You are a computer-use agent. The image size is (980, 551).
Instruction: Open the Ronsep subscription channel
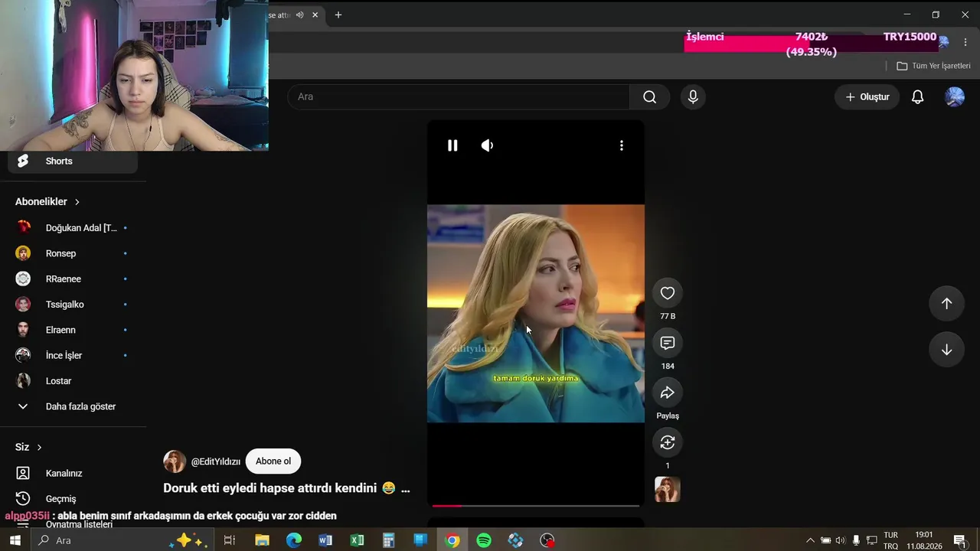73,253
